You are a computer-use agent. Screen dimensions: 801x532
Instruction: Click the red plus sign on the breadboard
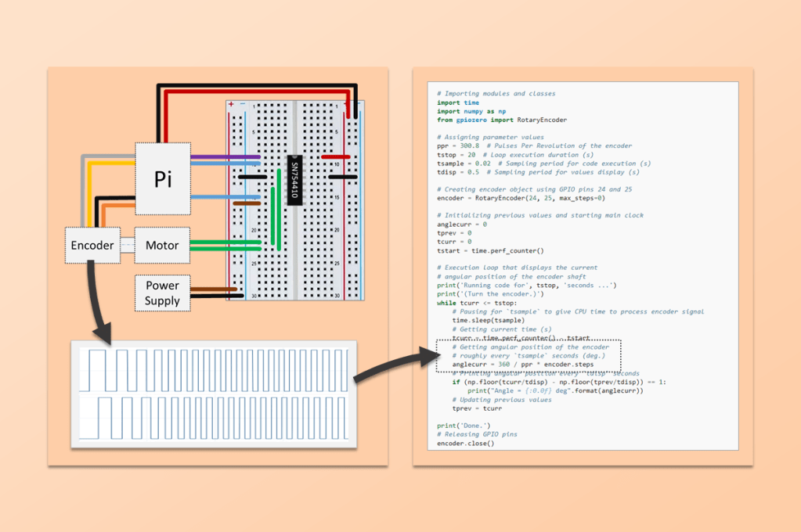coord(231,104)
